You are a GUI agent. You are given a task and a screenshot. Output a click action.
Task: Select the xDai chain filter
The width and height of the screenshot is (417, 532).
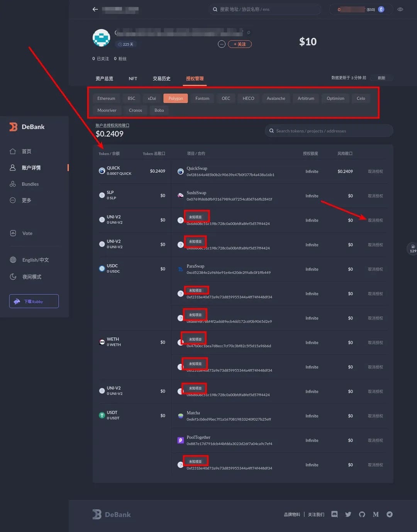pos(152,99)
